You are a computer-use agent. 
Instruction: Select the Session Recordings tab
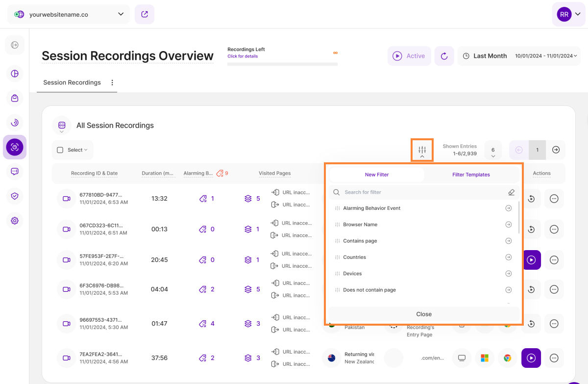coord(72,82)
